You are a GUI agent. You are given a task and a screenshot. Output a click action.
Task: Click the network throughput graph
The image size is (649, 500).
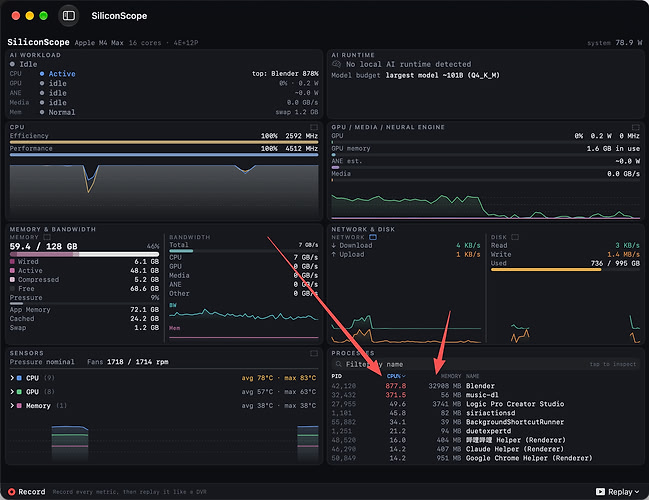tap(406, 327)
